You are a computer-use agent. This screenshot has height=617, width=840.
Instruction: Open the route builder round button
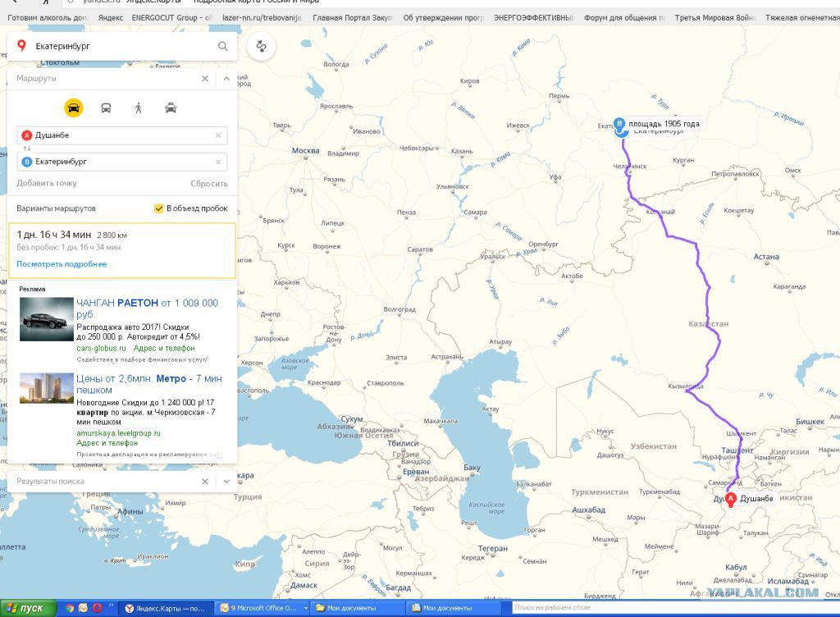coord(262,46)
